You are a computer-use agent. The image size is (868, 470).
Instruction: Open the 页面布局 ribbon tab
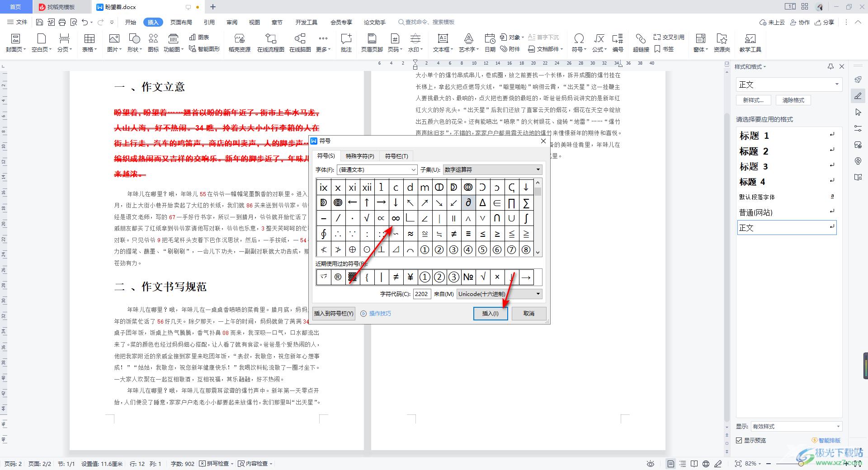[x=181, y=22]
